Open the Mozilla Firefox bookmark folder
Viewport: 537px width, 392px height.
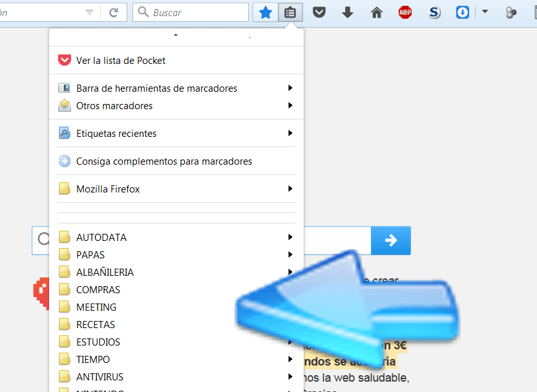point(176,189)
